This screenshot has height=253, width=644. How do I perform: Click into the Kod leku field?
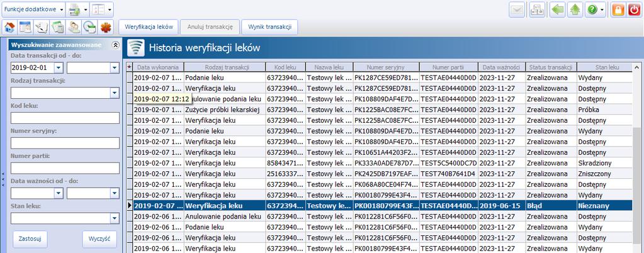point(65,118)
